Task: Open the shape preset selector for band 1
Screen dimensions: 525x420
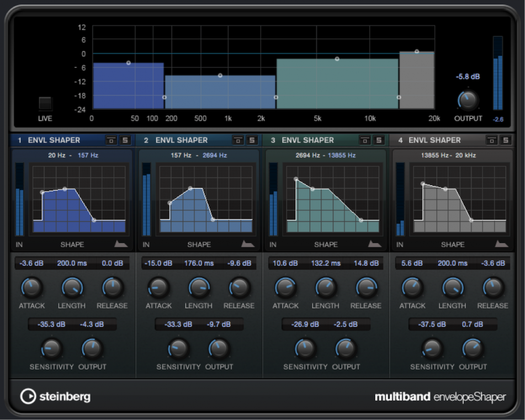Action: tap(121, 243)
